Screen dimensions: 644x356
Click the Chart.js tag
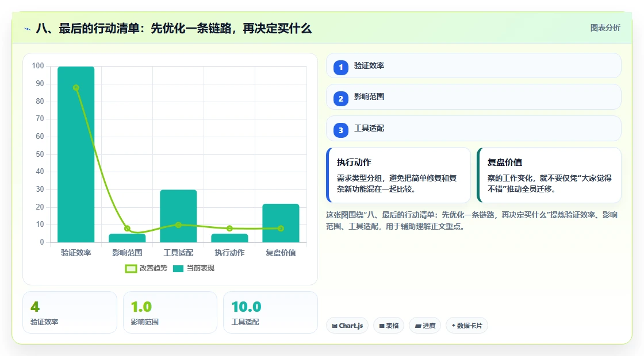[x=347, y=326]
